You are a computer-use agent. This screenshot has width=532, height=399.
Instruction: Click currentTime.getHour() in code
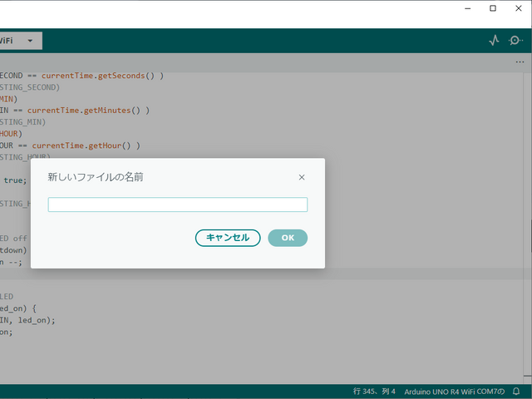[81, 145]
